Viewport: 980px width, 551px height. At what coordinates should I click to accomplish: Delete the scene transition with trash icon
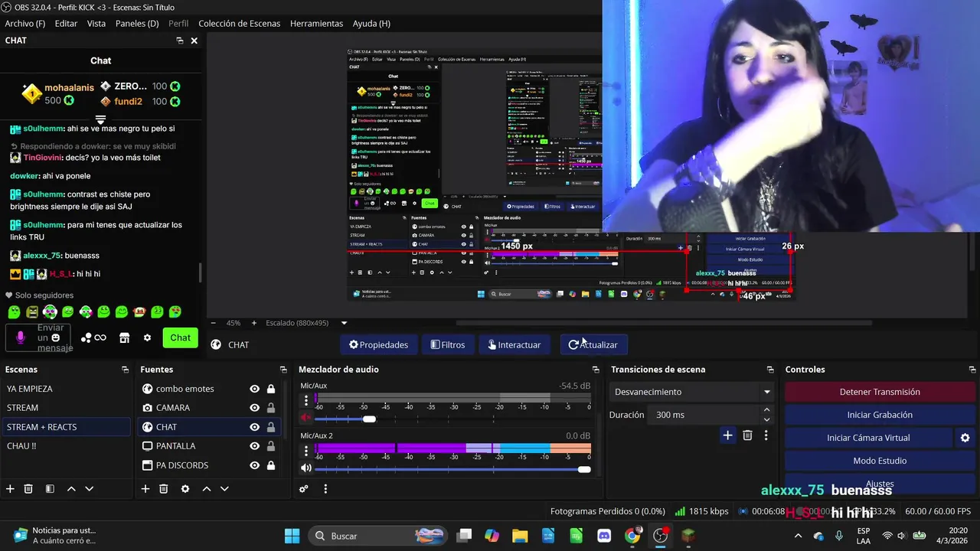747,435
